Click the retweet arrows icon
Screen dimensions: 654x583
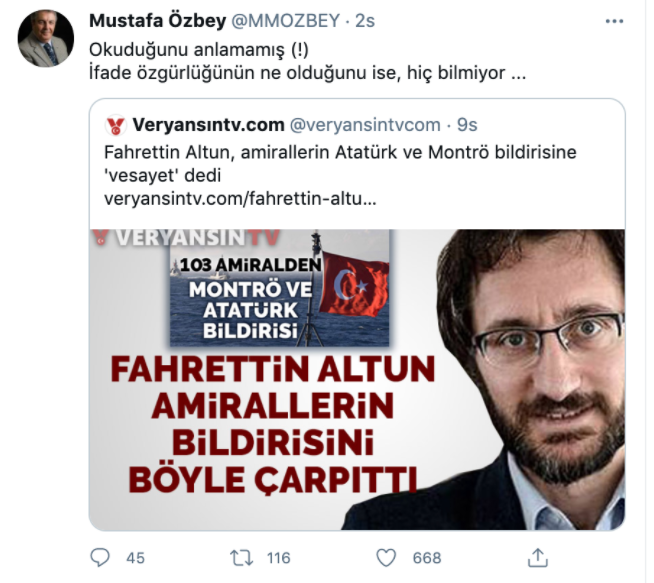tap(241, 558)
